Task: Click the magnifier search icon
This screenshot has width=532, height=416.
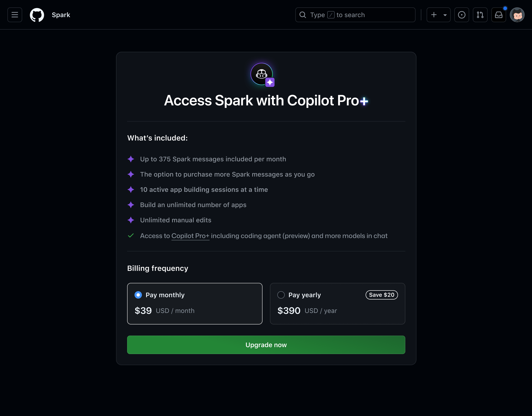Action: (303, 15)
